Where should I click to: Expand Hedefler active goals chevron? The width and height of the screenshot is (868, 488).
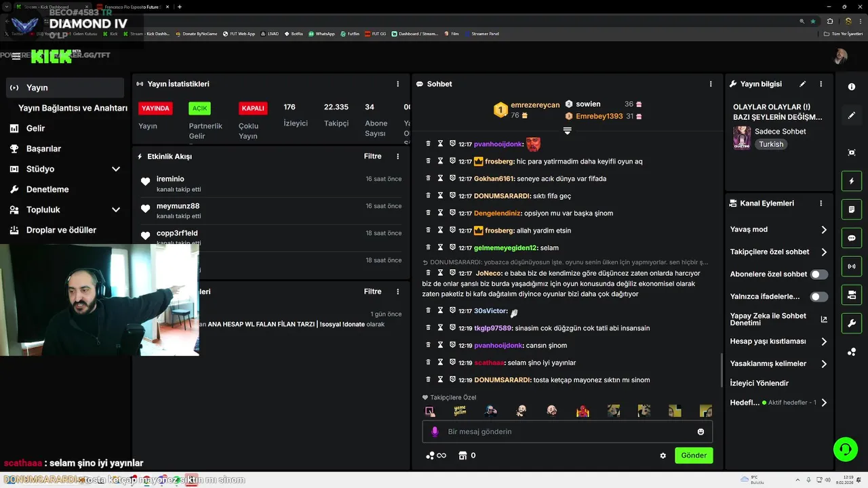824,403
